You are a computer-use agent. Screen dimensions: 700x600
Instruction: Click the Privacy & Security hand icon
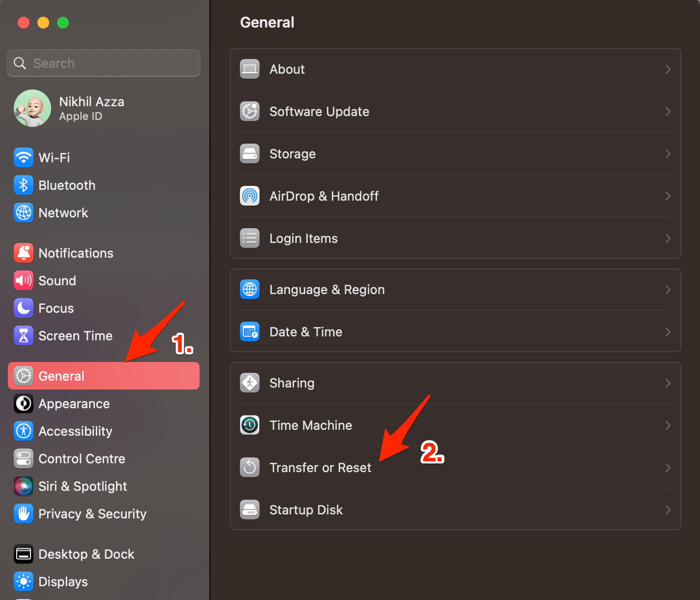tap(24, 514)
